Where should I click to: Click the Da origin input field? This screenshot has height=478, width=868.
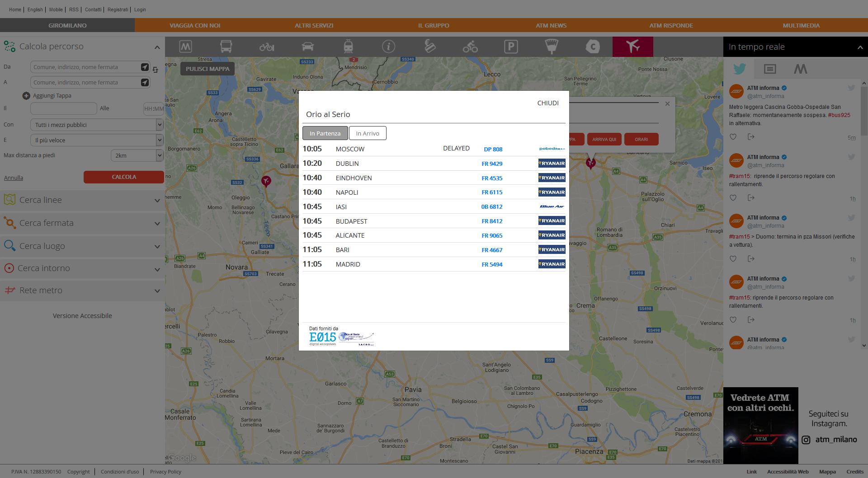pyautogui.click(x=85, y=67)
